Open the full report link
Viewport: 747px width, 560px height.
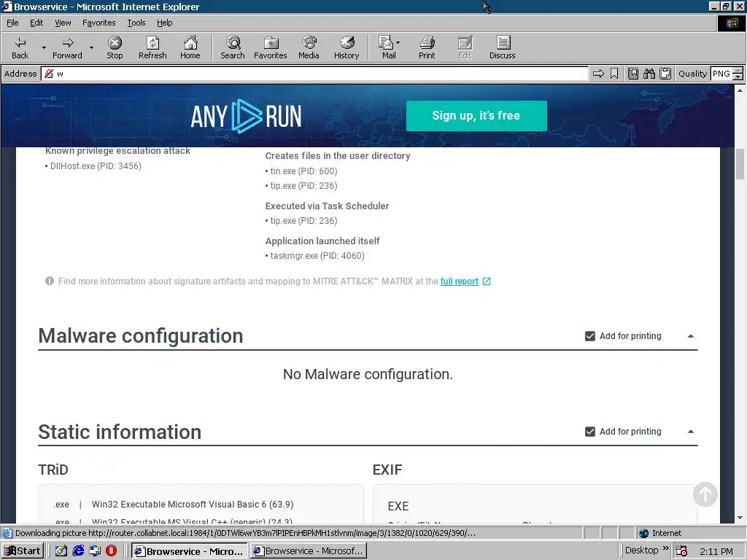tap(460, 281)
